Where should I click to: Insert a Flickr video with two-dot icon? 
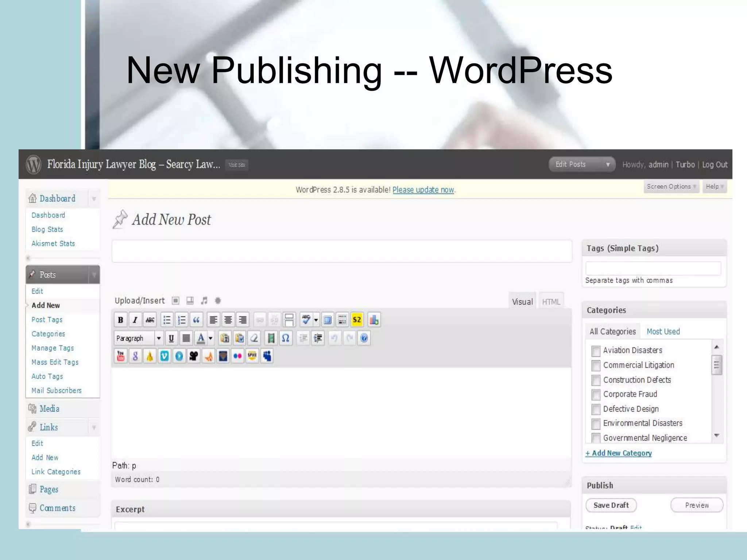[x=237, y=356]
